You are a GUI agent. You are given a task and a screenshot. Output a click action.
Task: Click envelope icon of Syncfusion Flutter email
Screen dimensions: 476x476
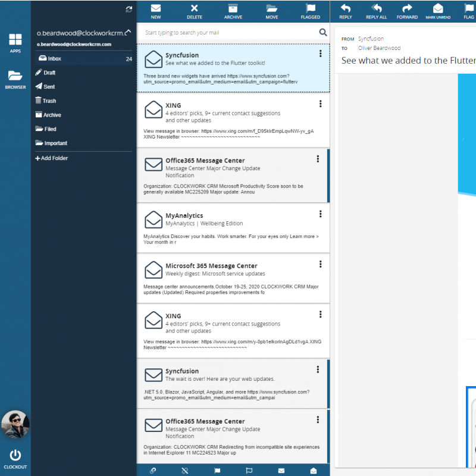point(154,59)
